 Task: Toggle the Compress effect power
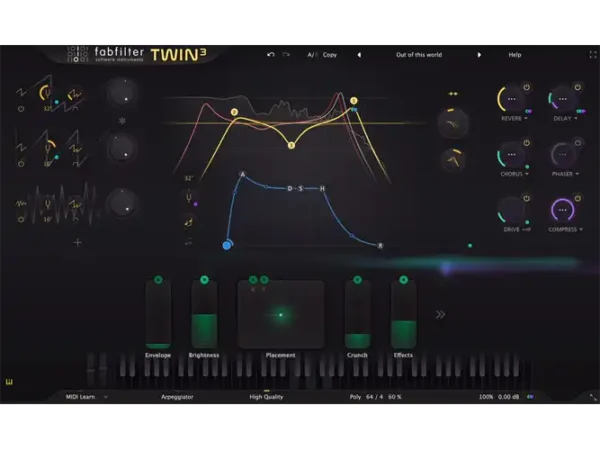[578, 198]
